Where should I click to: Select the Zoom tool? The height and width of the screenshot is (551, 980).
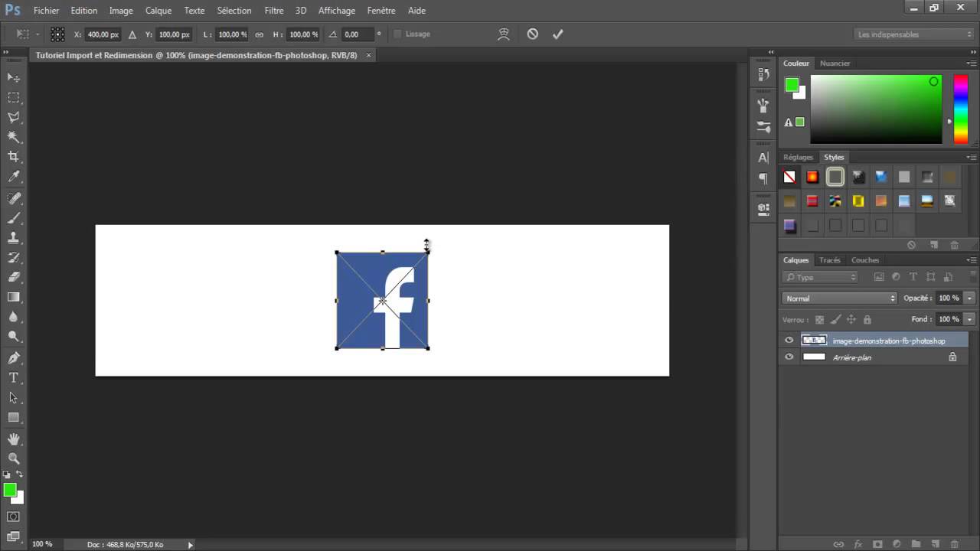tap(14, 458)
